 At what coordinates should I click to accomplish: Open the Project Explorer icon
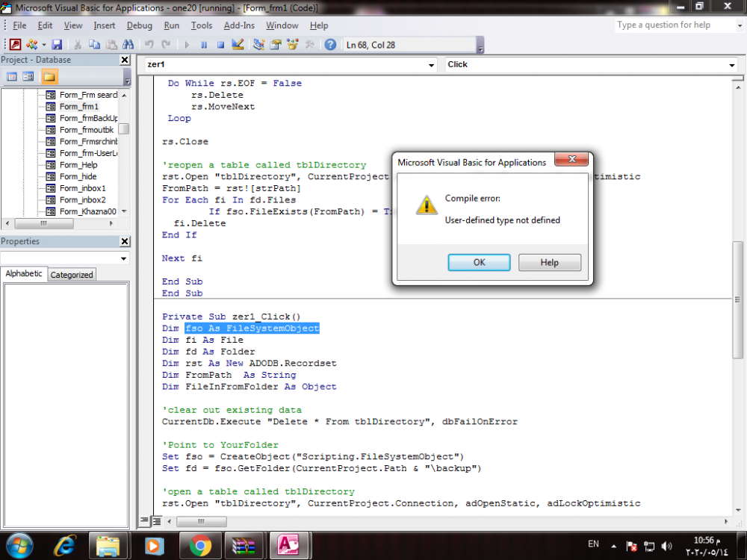click(258, 44)
